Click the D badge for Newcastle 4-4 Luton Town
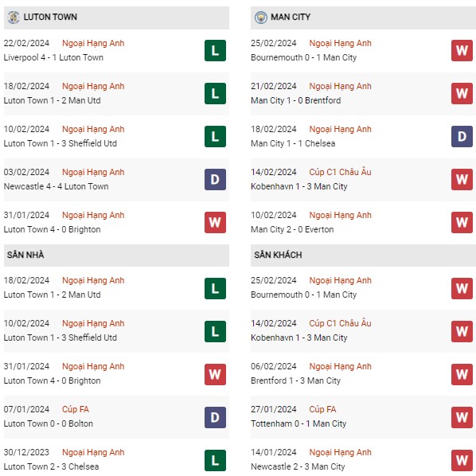The width and height of the screenshot is (476, 476). pos(215,179)
